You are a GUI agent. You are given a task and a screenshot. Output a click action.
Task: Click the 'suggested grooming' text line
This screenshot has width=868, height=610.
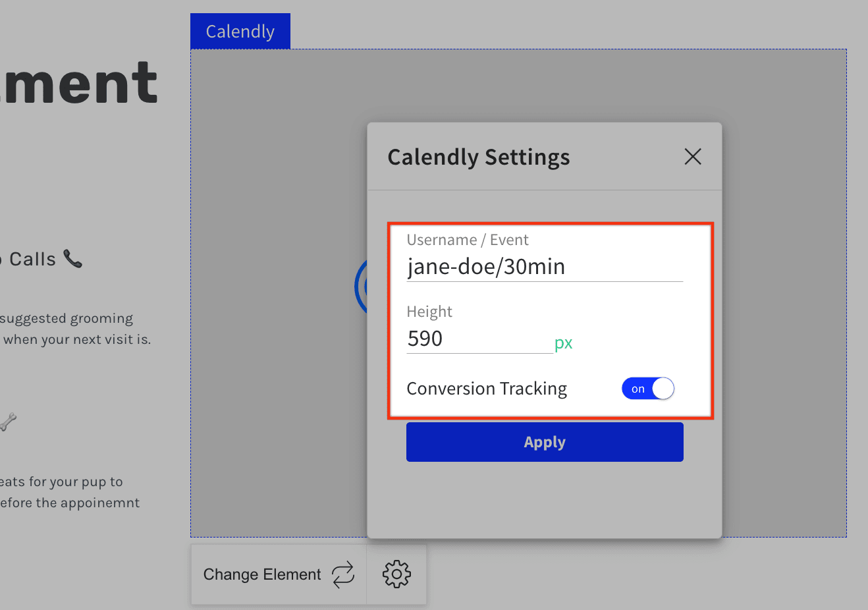point(67,319)
